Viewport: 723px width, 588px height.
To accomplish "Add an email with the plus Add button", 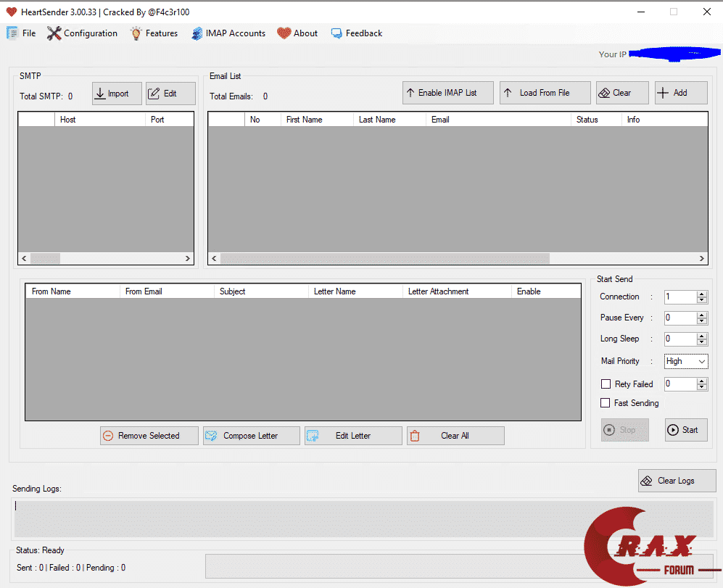I will point(681,93).
